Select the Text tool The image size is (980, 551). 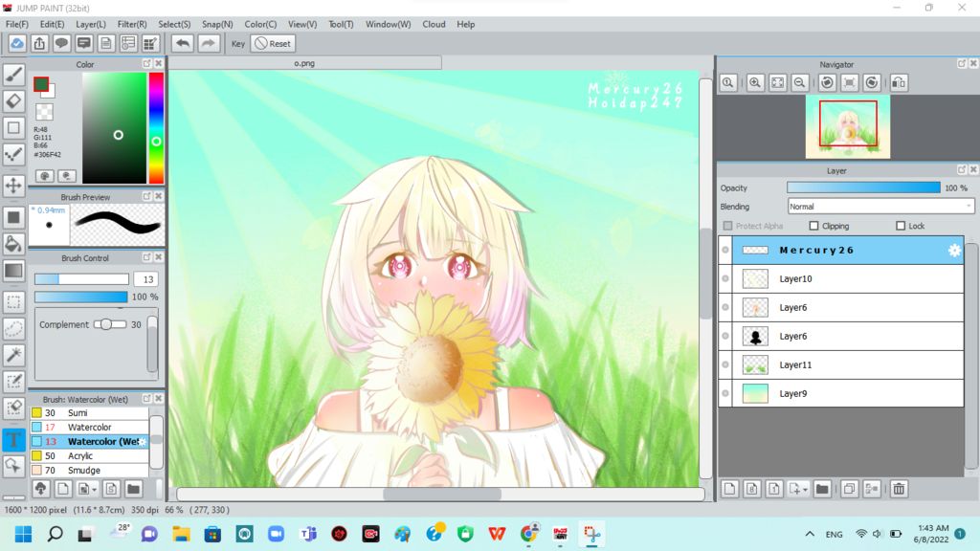click(x=13, y=439)
